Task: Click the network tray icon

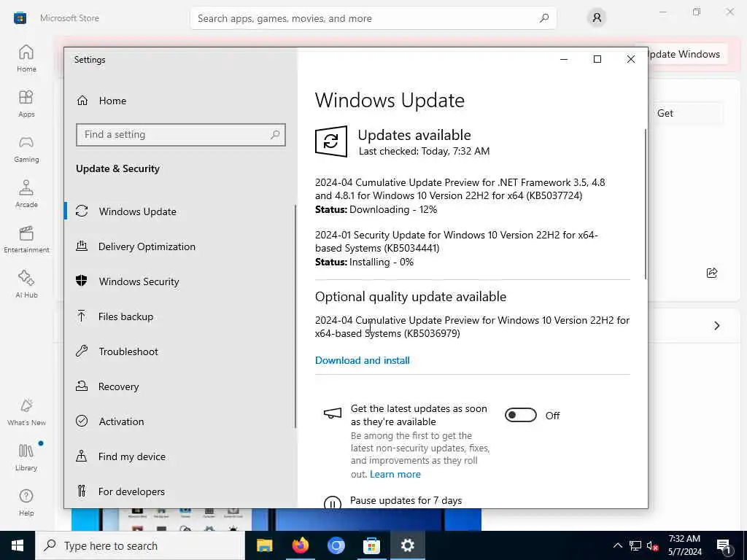Action: point(635,545)
